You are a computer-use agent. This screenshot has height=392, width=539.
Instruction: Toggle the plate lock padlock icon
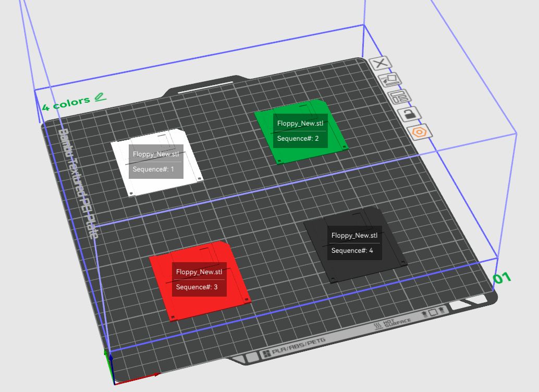pos(409,114)
